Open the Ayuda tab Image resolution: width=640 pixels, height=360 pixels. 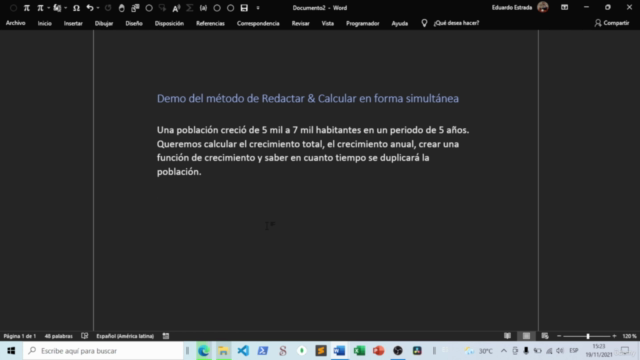click(x=400, y=23)
